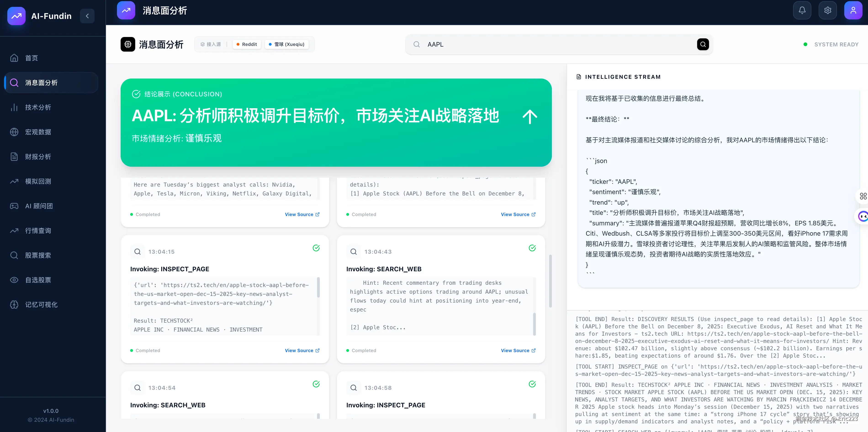
Task: Click the 接入源 layers selector
Action: tap(211, 44)
